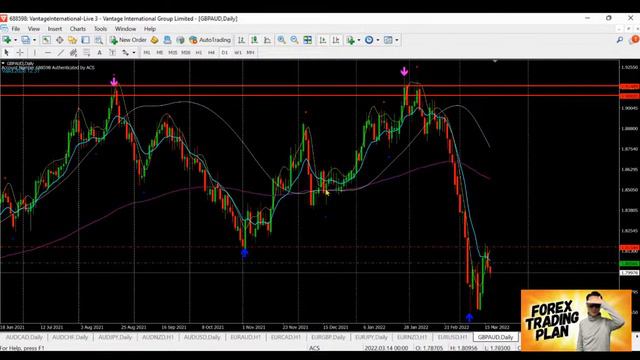The width and height of the screenshot is (640, 360).
Task: Select the Fibonacci retracement tool
Action: (87, 53)
